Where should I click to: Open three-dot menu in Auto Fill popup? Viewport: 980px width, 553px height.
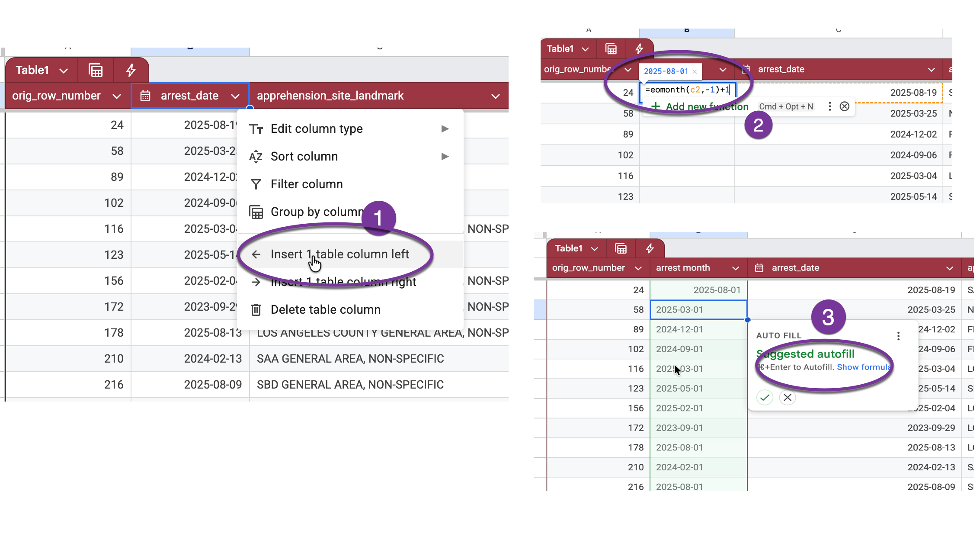(x=898, y=336)
